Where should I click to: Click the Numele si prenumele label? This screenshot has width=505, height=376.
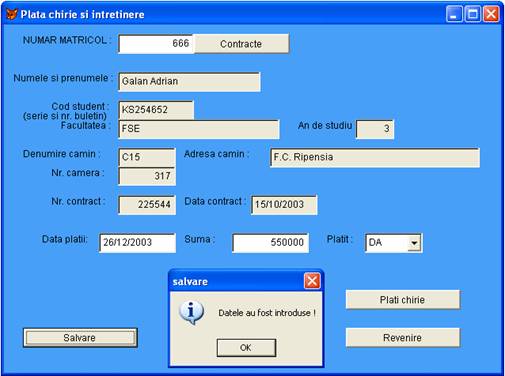click(x=63, y=78)
